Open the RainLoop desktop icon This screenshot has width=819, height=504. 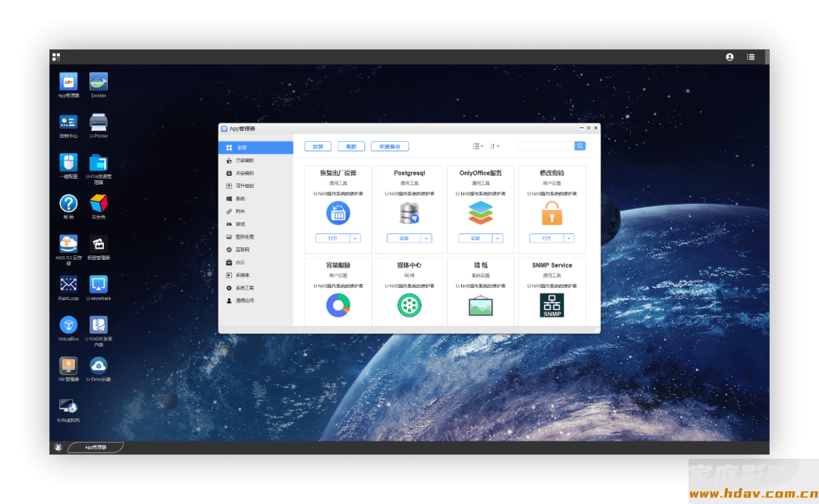[68, 284]
